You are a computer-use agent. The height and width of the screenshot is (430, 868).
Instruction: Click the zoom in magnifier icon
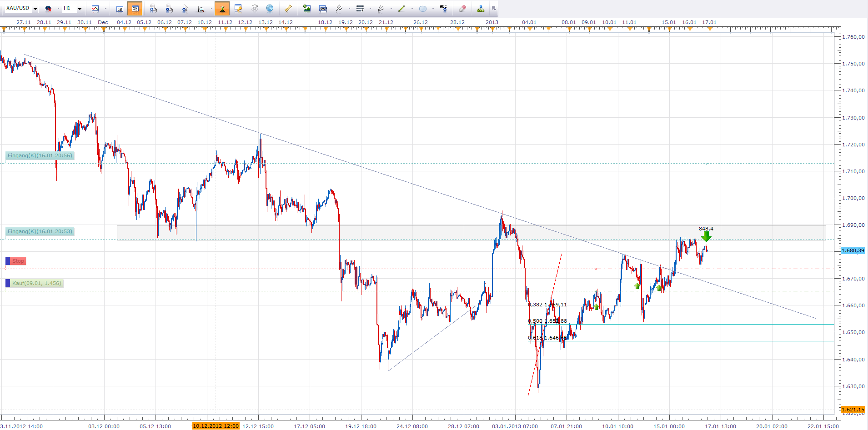pyautogui.click(x=153, y=9)
